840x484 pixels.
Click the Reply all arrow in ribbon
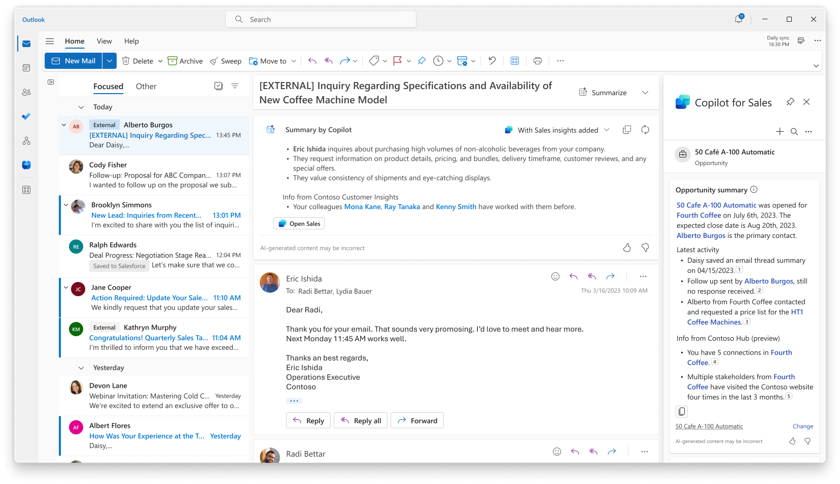tap(329, 61)
